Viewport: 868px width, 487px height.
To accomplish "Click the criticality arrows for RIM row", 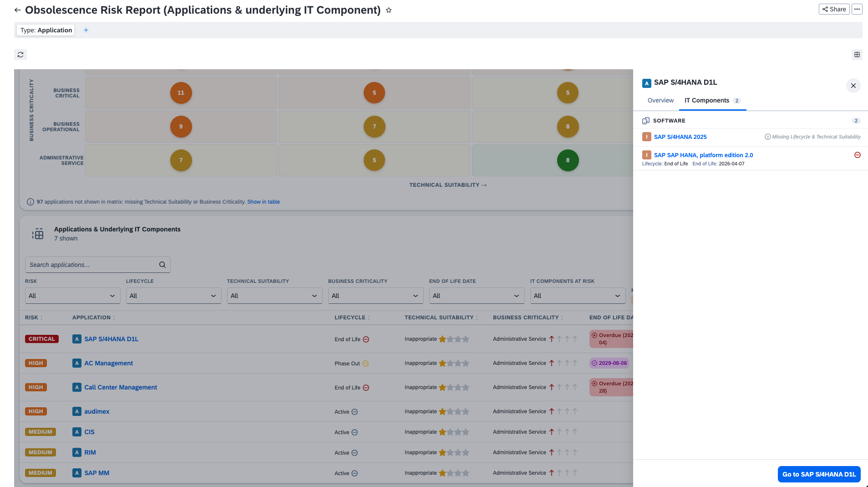I will [x=563, y=452].
